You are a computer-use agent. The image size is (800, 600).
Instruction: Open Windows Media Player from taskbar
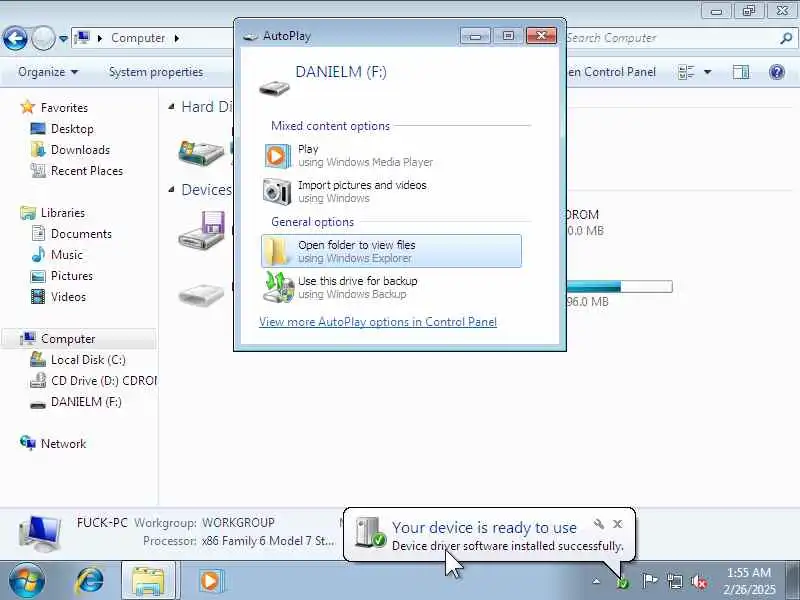[210, 581]
